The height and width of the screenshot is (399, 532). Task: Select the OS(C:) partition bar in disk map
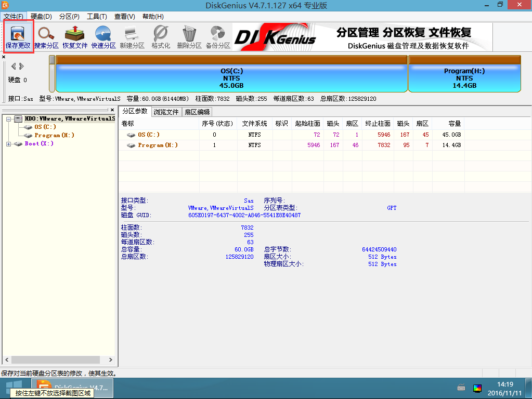pos(231,74)
